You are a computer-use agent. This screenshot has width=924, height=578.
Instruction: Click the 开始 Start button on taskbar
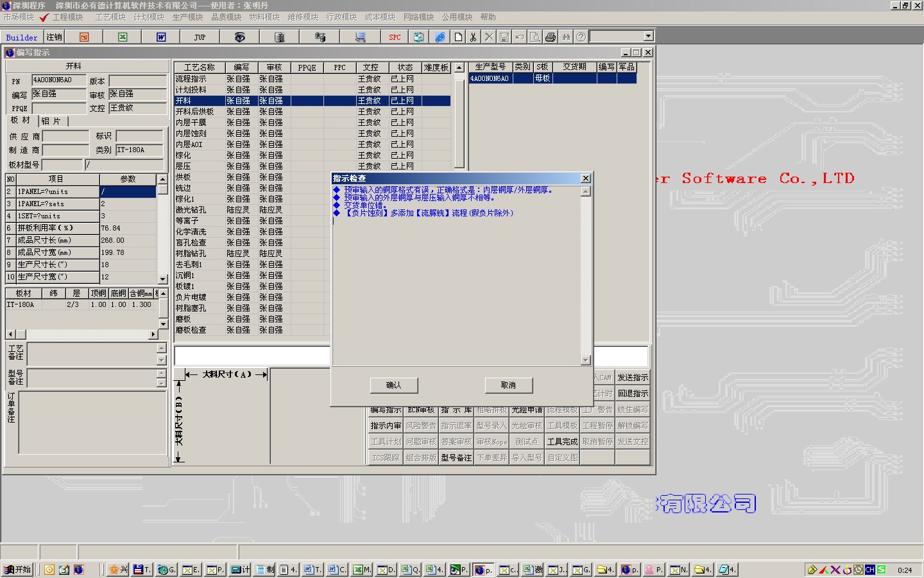18,570
